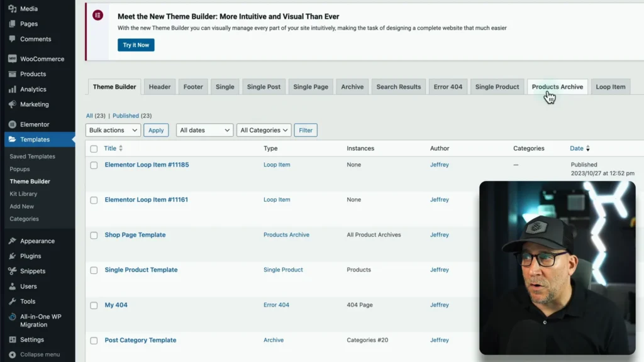Click the Settings sidebar icon

point(13,340)
